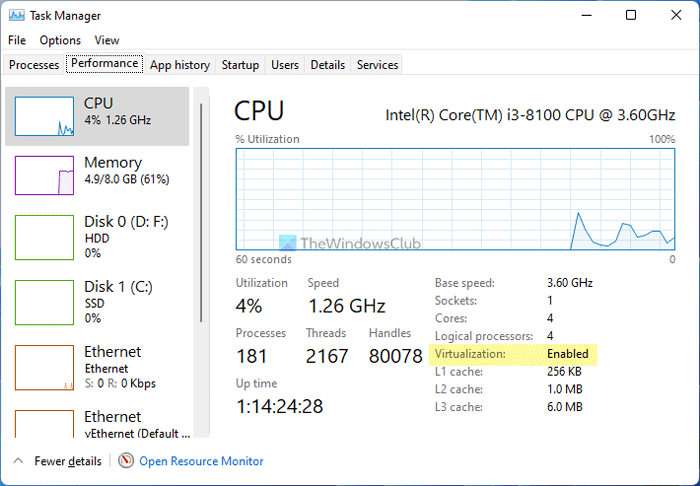Click the Cores label
The image size is (700, 486).
(x=451, y=318)
